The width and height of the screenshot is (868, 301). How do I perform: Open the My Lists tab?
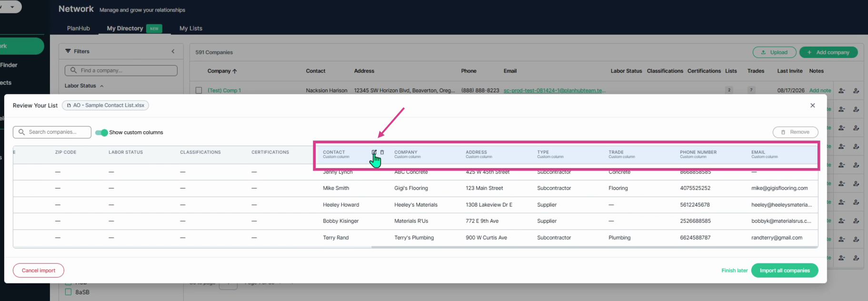point(191,29)
